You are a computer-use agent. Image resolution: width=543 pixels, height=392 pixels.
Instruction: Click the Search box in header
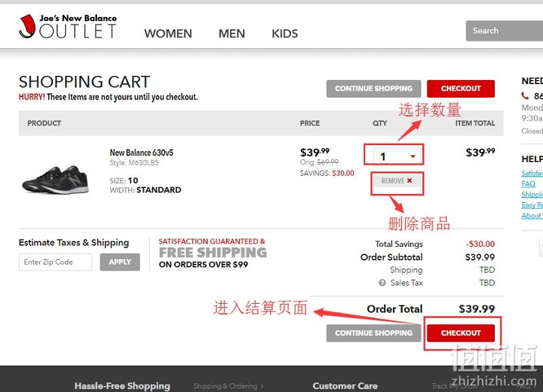(504, 31)
